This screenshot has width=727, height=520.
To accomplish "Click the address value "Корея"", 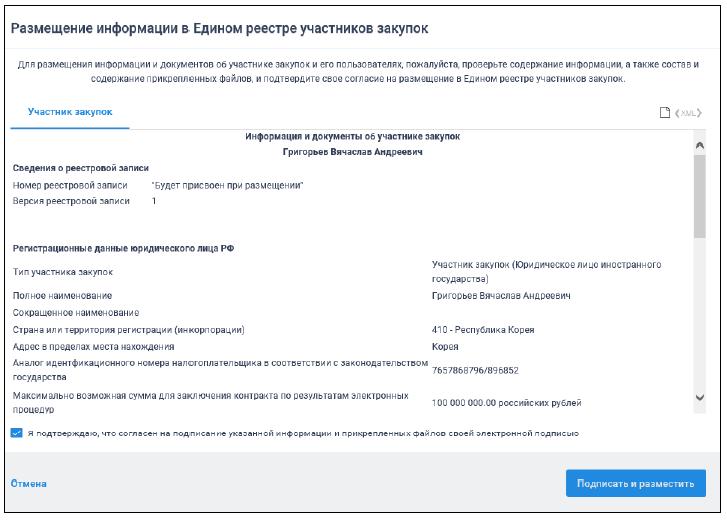I will coord(445,346).
